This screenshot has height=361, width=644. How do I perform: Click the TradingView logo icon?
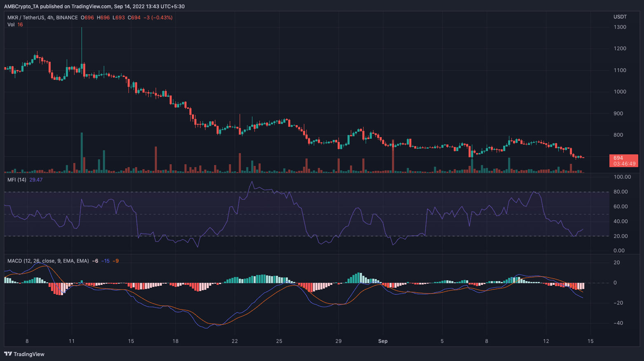pos(8,354)
